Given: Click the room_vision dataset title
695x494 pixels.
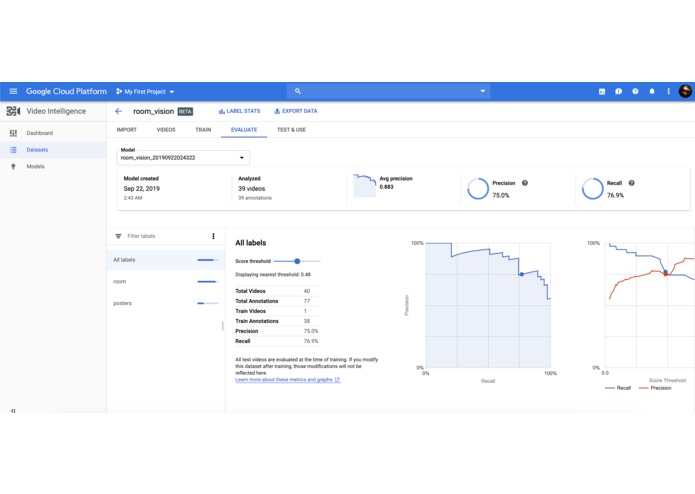Looking at the screenshot, I should [153, 112].
